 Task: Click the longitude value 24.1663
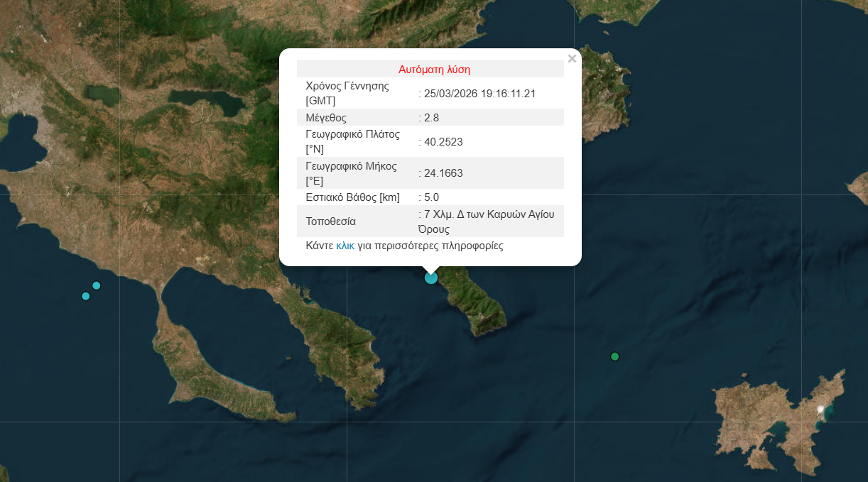pyautogui.click(x=443, y=173)
